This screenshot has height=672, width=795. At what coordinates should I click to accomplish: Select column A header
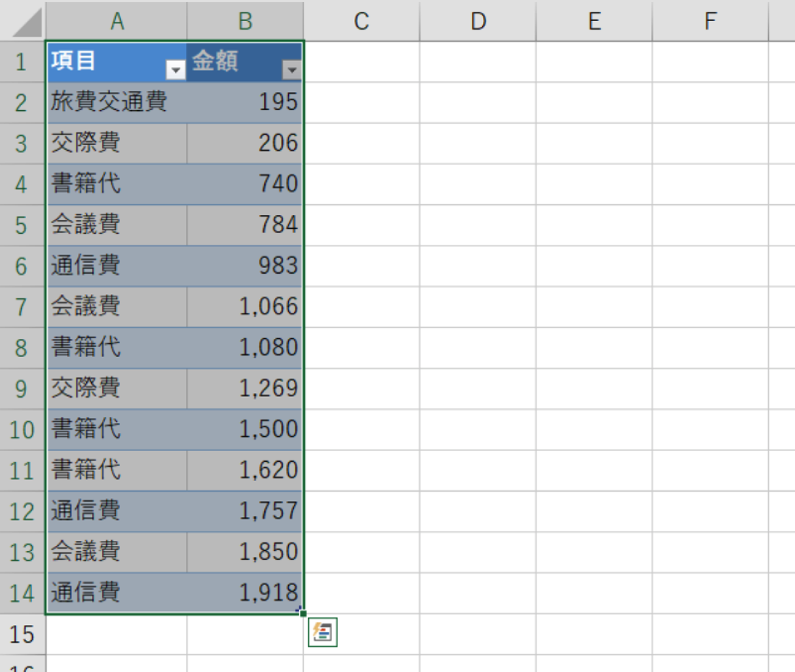point(117,21)
